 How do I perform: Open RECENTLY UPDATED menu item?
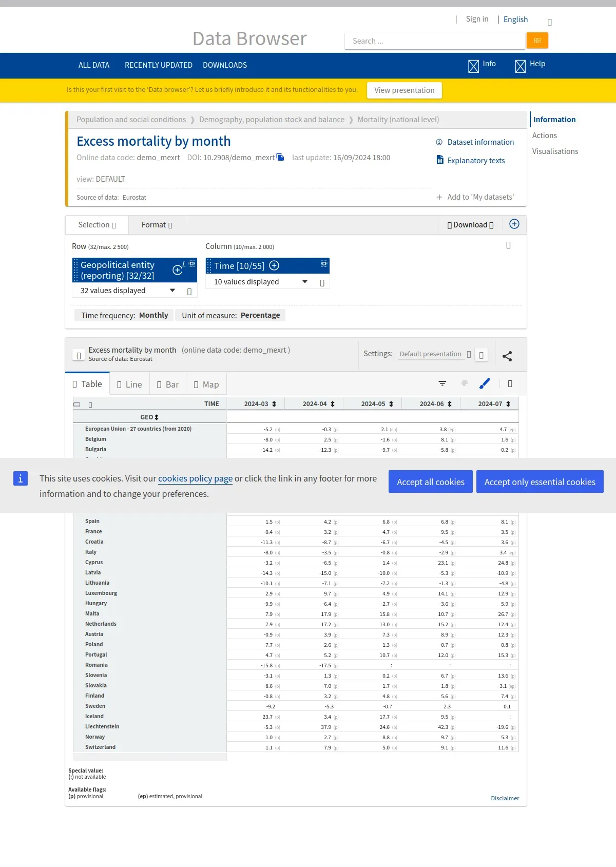[159, 65]
